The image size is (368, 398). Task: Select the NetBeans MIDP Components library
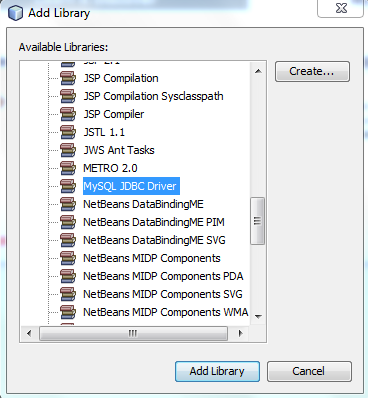pyautogui.click(x=152, y=258)
